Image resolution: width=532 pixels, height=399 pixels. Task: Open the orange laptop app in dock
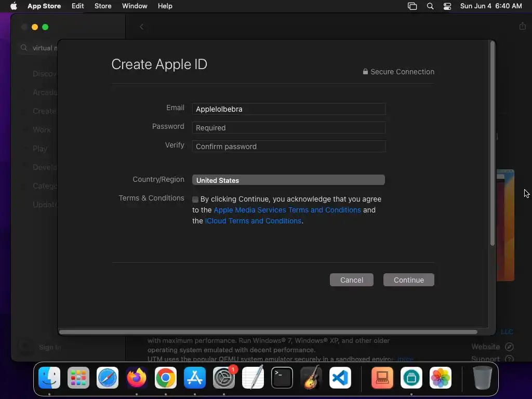[382, 378]
